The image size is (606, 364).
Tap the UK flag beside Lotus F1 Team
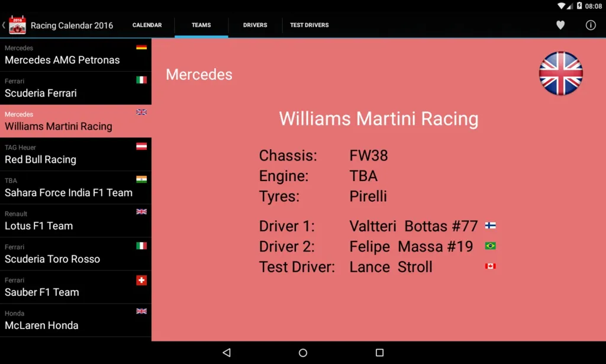pos(141,211)
